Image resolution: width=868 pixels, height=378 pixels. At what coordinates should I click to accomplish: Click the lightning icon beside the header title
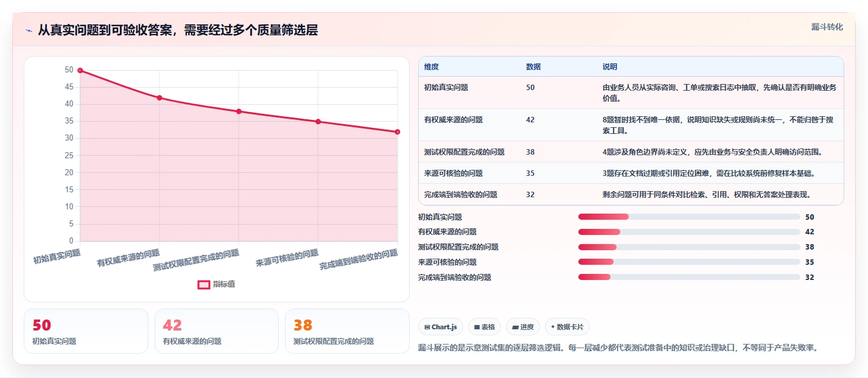tap(29, 30)
